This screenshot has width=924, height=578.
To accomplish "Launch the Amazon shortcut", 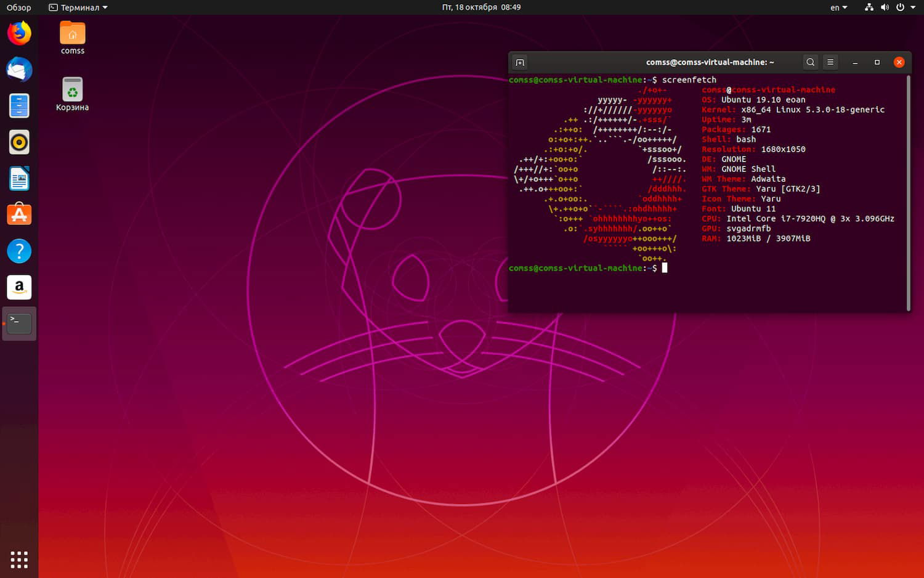I will [19, 287].
